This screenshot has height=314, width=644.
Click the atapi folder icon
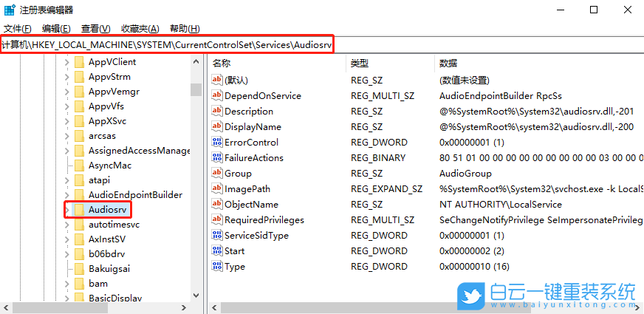click(79, 180)
